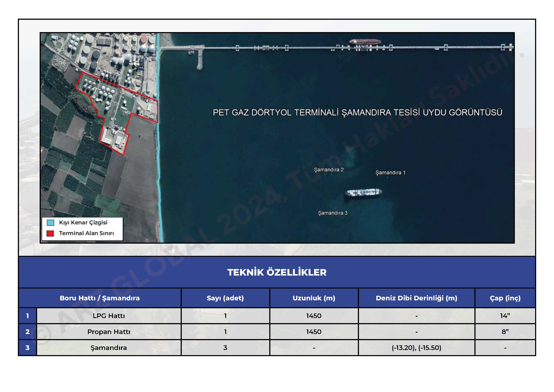
Task: Click row number 1 in the table
Action: click(27, 316)
